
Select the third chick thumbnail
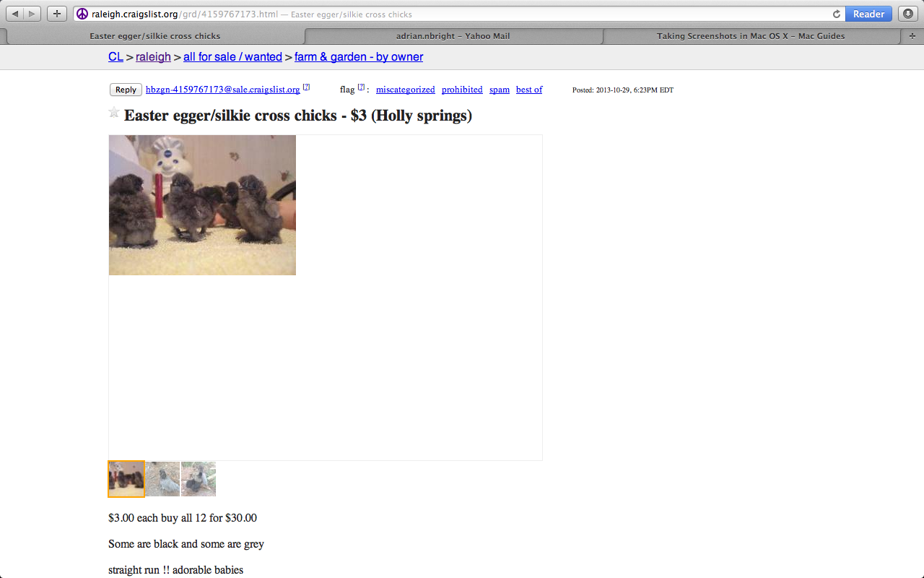(x=199, y=479)
